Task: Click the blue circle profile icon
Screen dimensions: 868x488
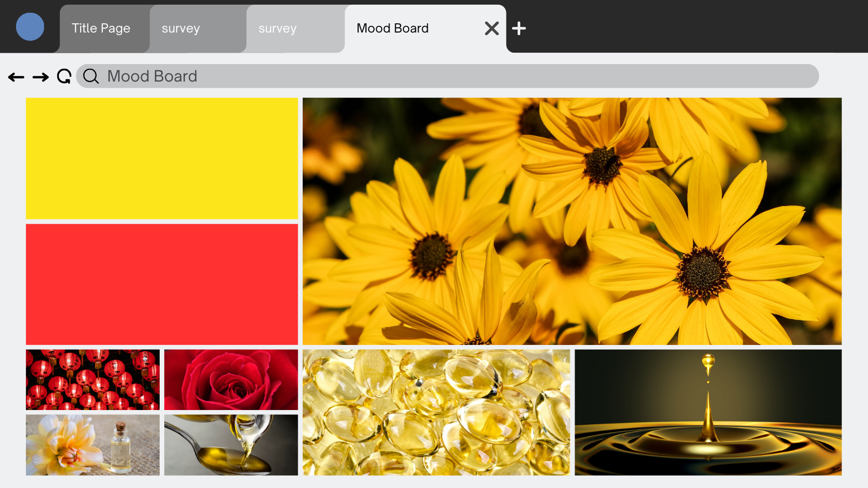Action: [x=30, y=27]
